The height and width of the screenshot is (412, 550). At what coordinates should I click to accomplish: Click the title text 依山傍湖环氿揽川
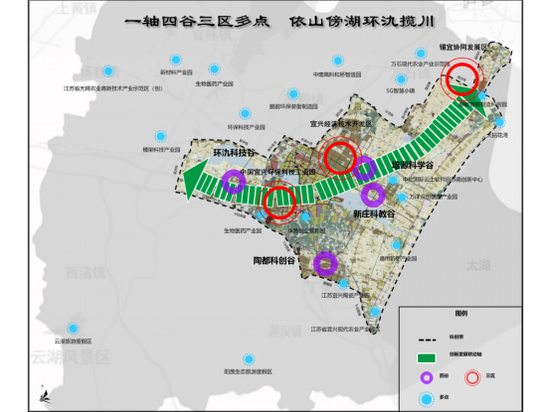362,21
